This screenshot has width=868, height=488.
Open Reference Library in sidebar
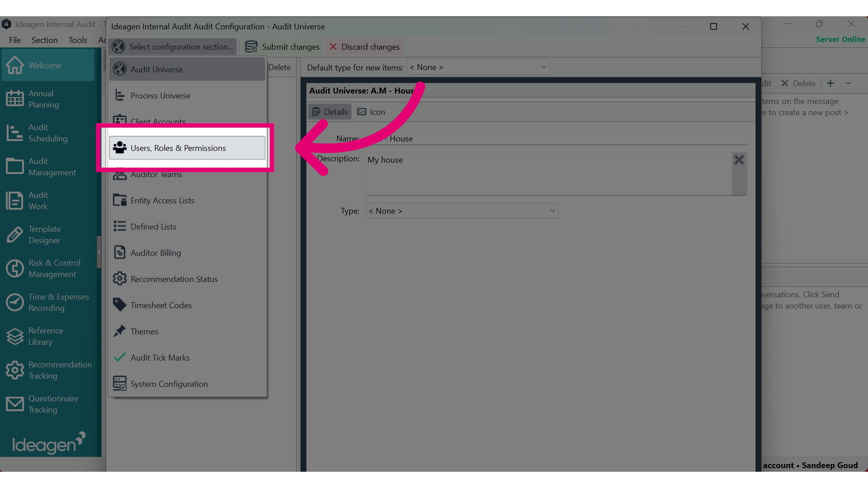pos(48,336)
